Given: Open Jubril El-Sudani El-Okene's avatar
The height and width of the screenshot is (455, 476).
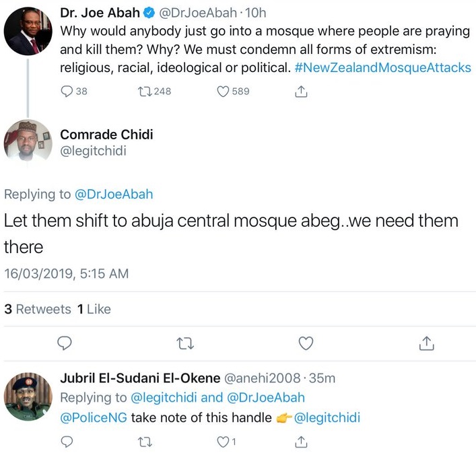Looking at the screenshot, I should pos(28,397).
